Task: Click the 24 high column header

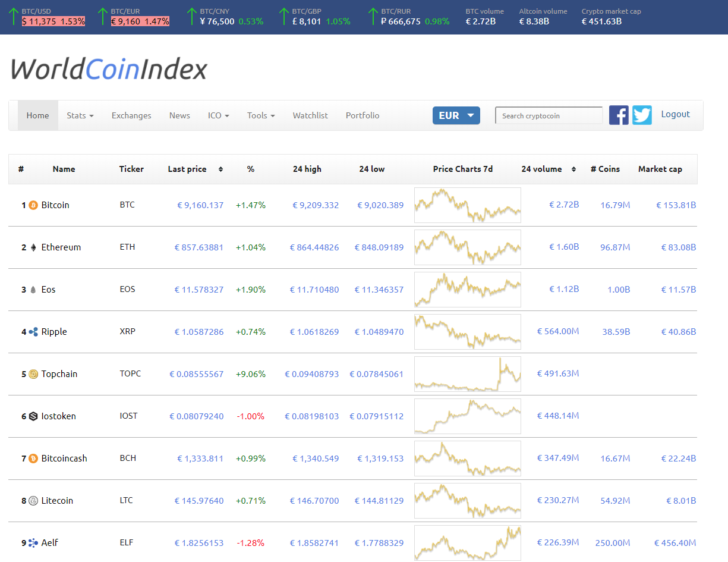Action: (x=307, y=169)
